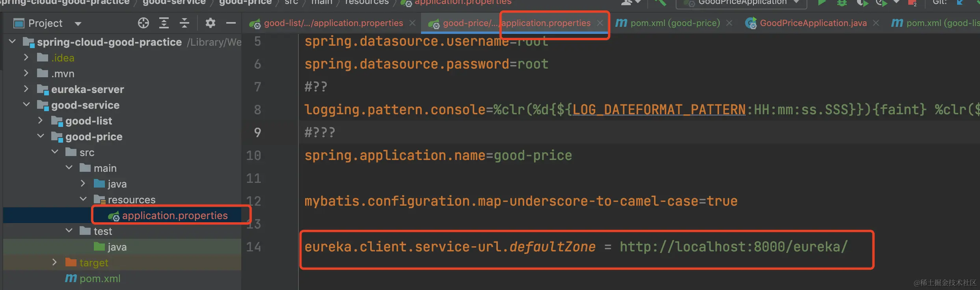The image size is (980, 290).
Task: Switch to the good-list application.properties tab
Action: pos(333,23)
